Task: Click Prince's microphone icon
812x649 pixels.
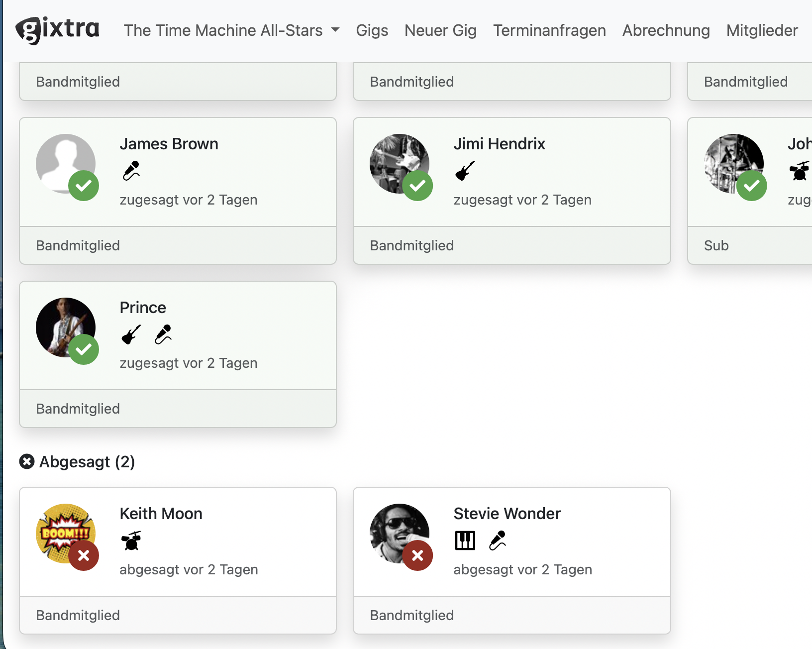Action: (x=163, y=334)
